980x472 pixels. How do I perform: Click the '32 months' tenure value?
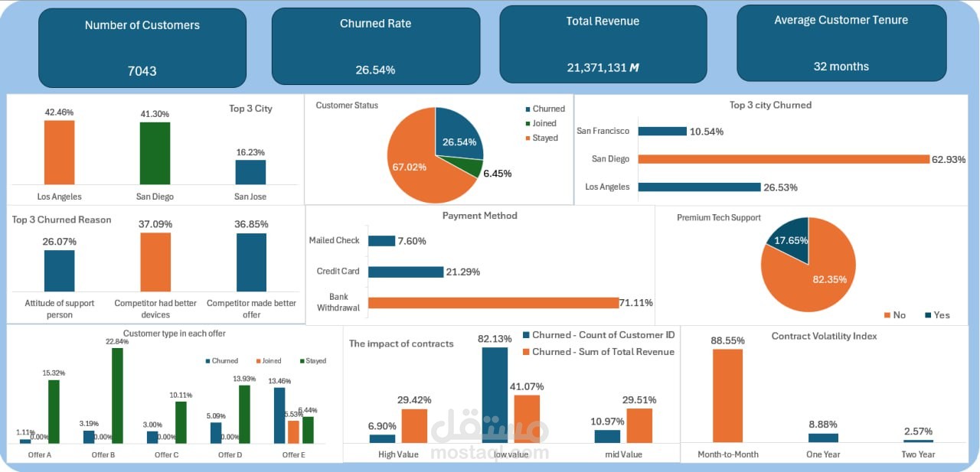841,67
